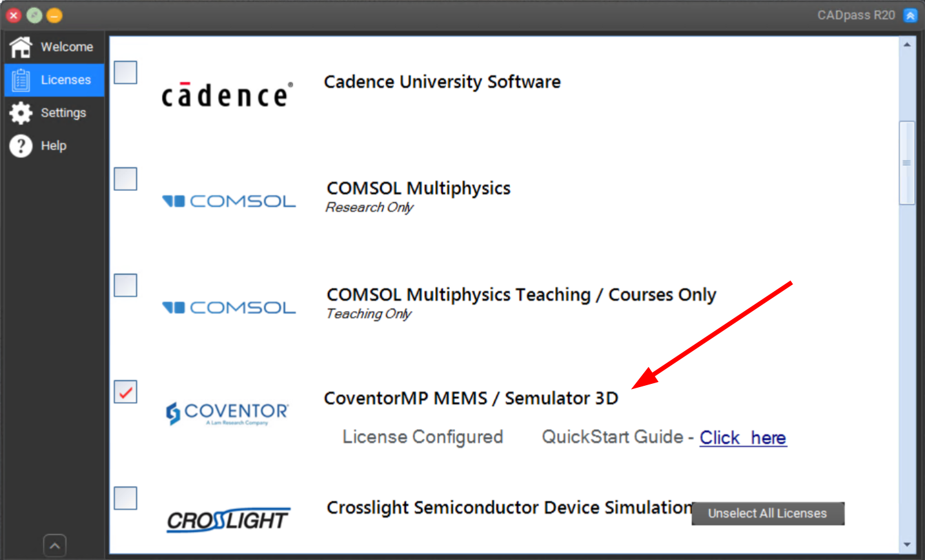Click the Settings gear icon
Viewport: 925px width, 560px height.
[21, 113]
